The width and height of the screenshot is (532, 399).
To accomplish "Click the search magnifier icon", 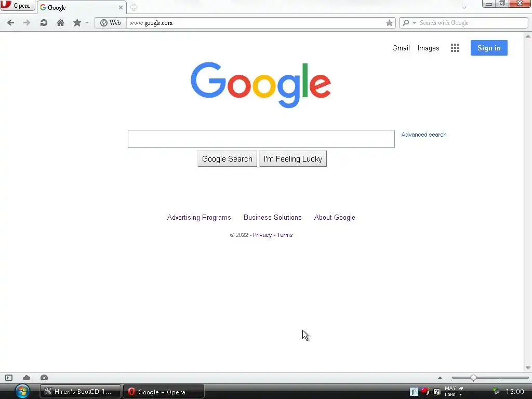I will point(406,23).
